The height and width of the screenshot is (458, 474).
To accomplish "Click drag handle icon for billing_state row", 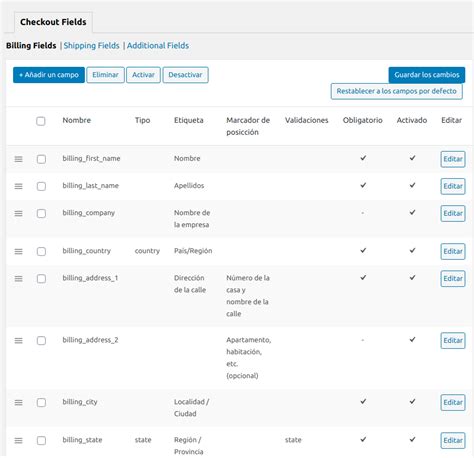I will (19, 440).
